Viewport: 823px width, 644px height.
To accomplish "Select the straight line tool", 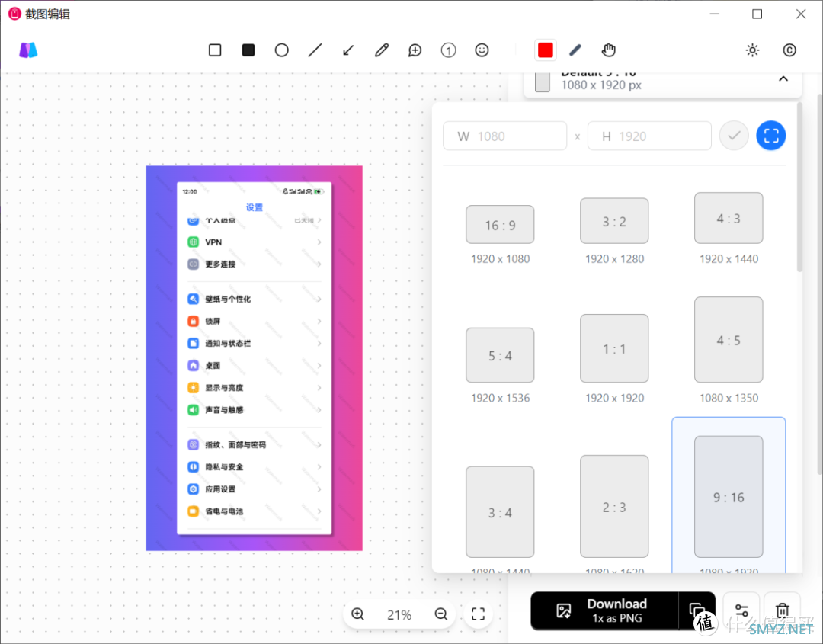I will click(315, 50).
